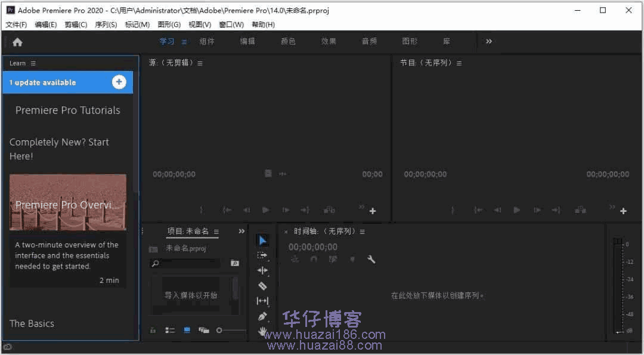Click find-bin search folder icon in Project panel
Image resolution: width=644 pixels, height=355 pixels.
tap(234, 263)
